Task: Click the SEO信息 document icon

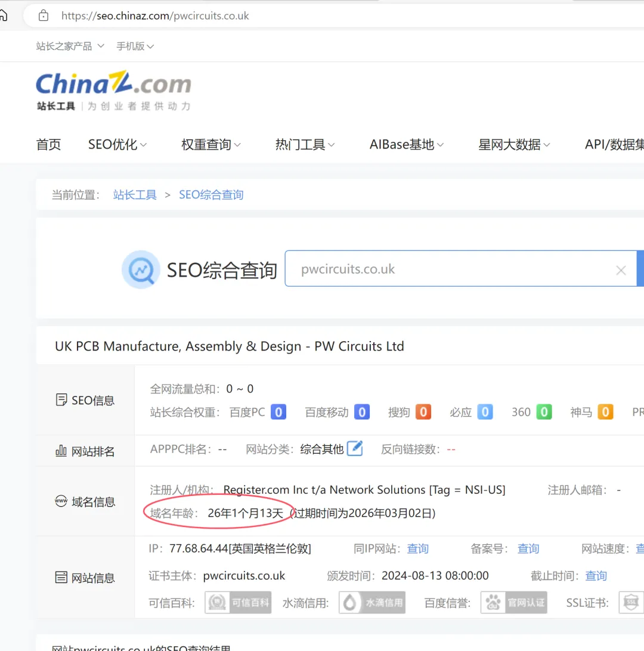Action: point(61,400)
